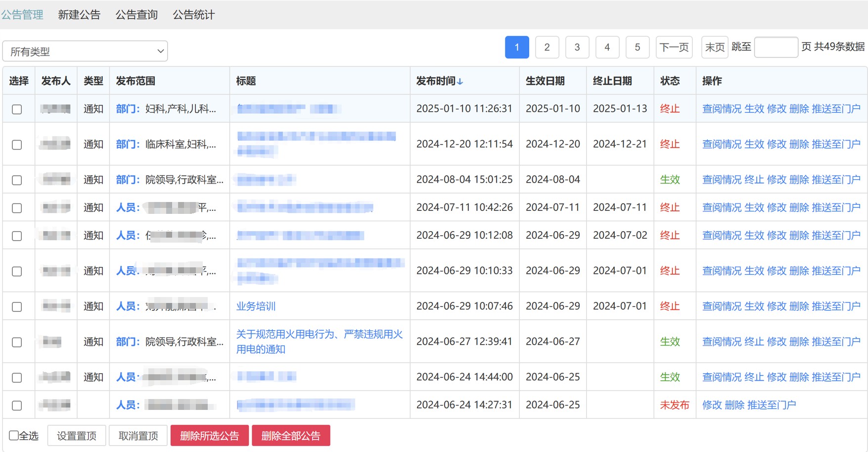Click the 设置置顶 button
Image resolution: width=868 pixels, height=452 pixels.
coord(77,436)
